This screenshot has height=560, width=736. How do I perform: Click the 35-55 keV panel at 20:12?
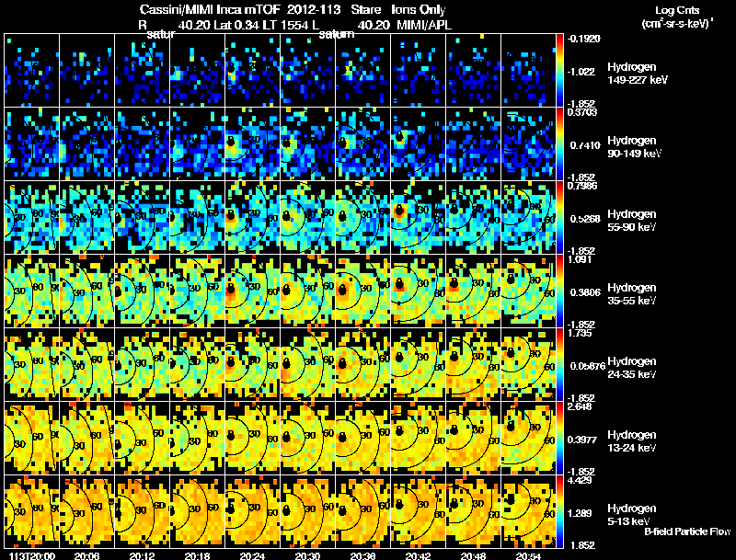(143, 291)
